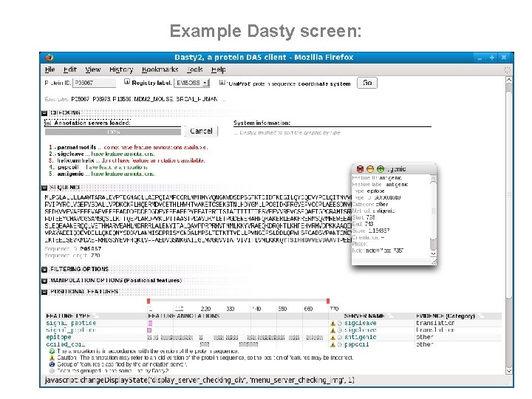
Task: Click the main page vertical scrollbar
Action: tap(508, 225)
